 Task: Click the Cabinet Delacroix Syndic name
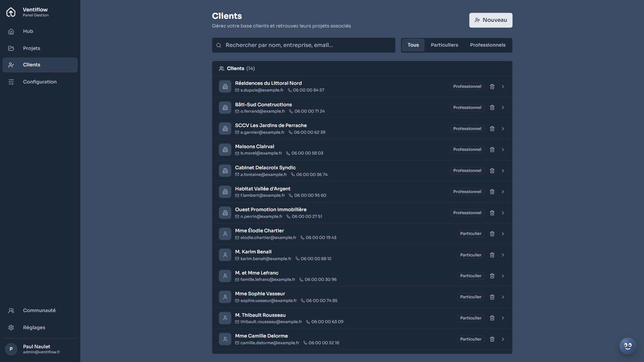click(265, 168)
